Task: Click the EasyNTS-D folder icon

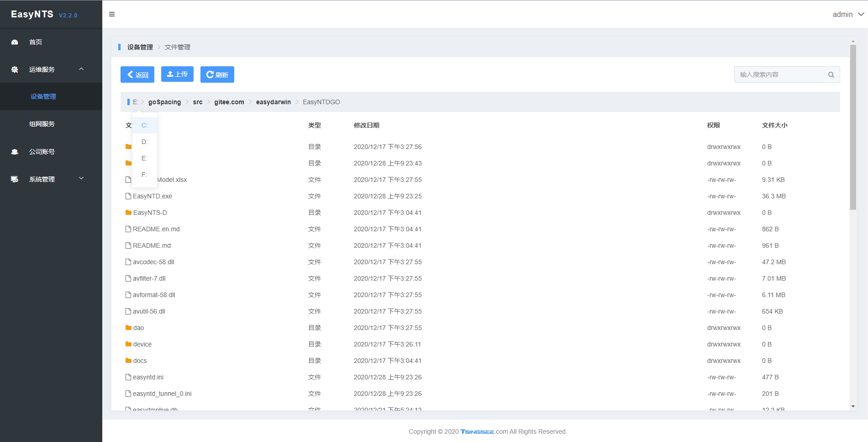Action: point(128,213)
